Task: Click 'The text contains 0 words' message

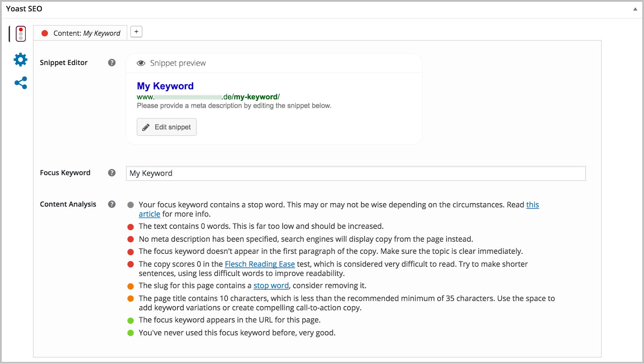Action: (261, 226)
